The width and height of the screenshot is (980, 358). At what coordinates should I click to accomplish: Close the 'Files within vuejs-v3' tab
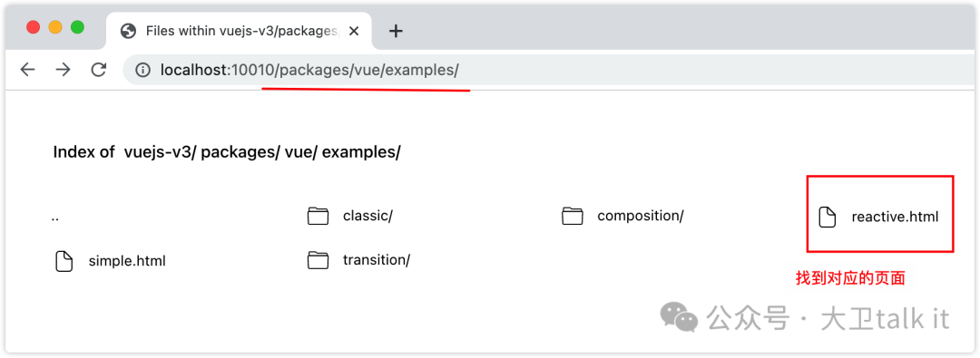(x=354, y=31)
